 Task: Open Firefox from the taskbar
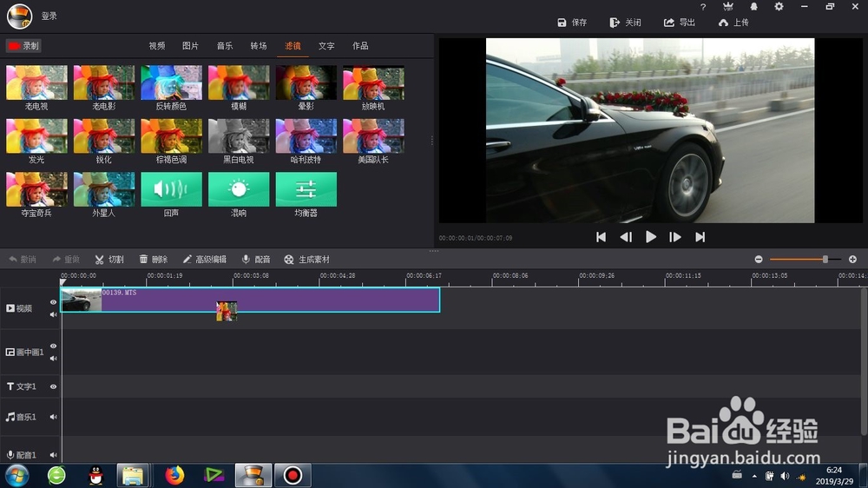(174, 475)
